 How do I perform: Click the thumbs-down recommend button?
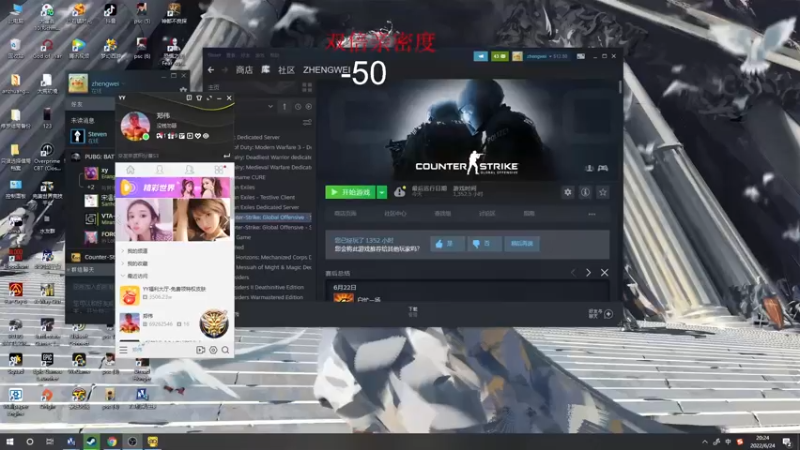(483, 244)
